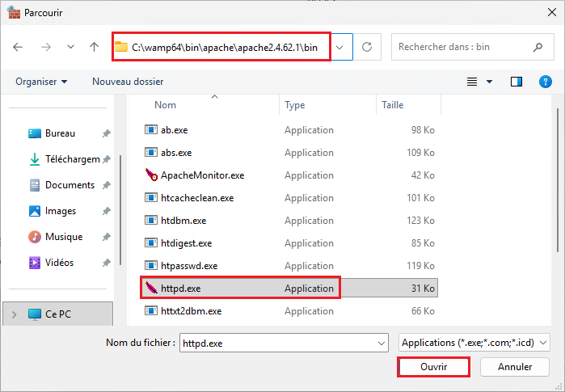The height and width of the screenshot is (392, 565).
Task: Open the address bar path dropdown
Action: [340, 48]
